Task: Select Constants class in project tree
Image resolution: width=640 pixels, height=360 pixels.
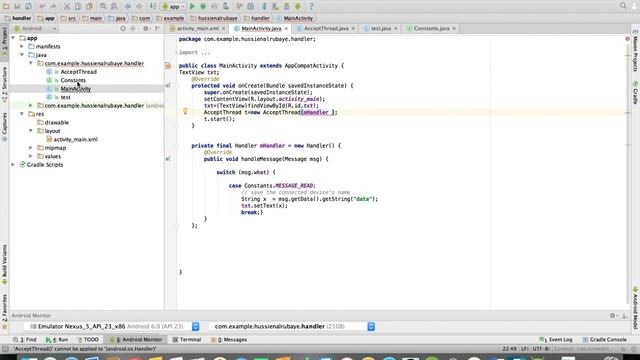Action: [73, 80]
